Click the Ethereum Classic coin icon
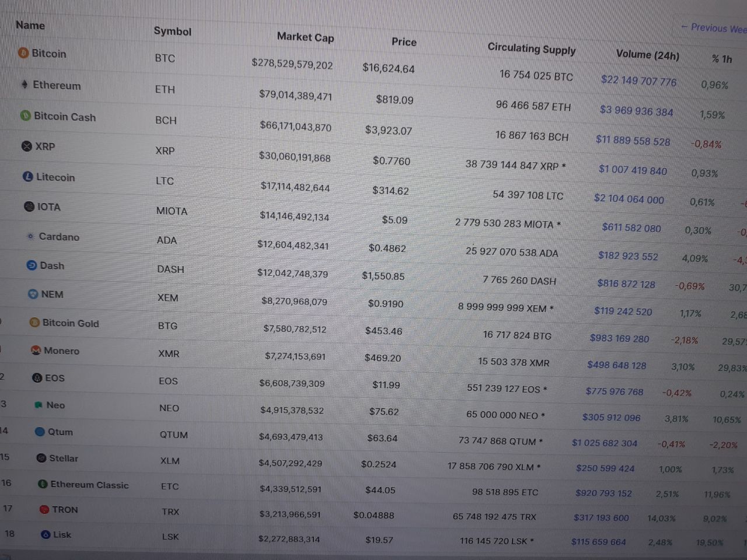747x560 pixels. coord(43,484)
